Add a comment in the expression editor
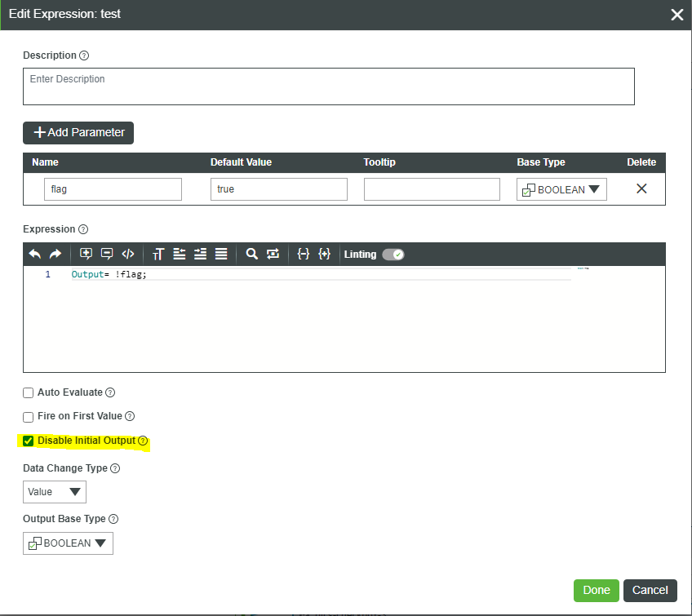692x616 pixels. click(86, 254)
